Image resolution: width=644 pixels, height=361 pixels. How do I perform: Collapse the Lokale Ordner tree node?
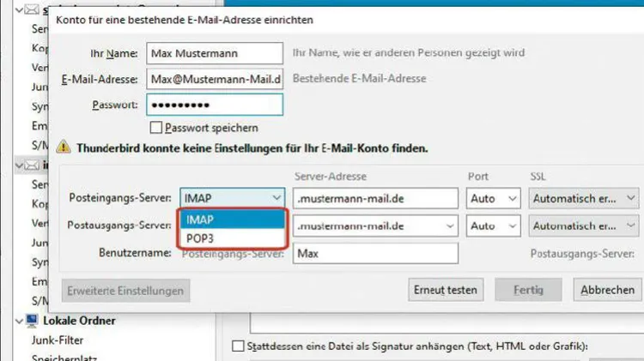pyautogui.click(x=19, y=322)
